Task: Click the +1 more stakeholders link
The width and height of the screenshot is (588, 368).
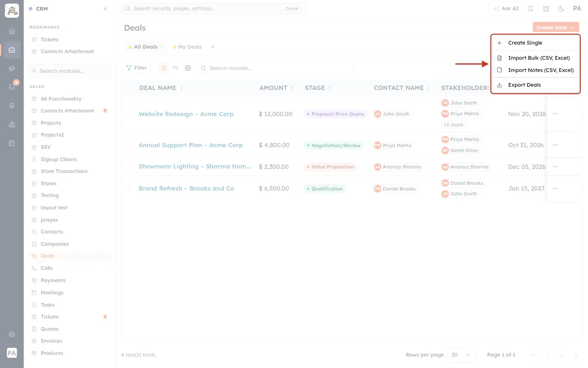Action: (x=453, y=125)
